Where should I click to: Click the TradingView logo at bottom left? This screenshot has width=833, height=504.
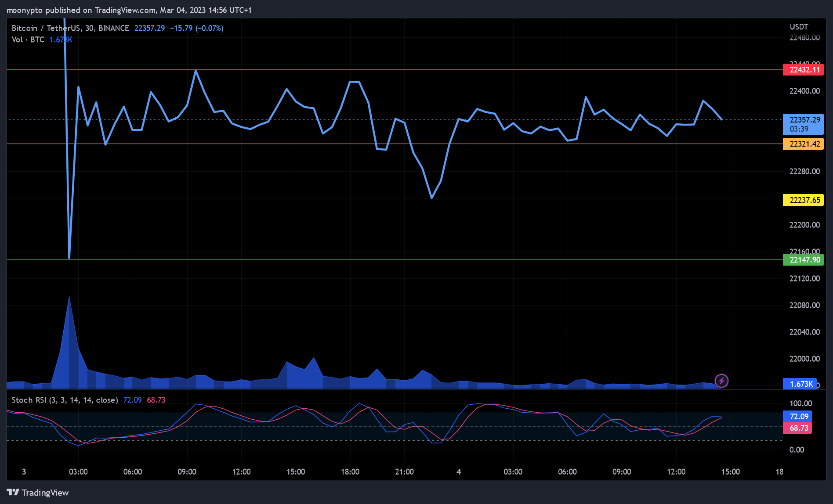tap(38, 493)
